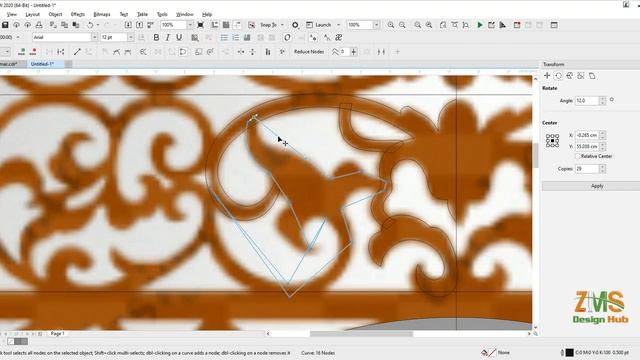Click the black outline color swatch in status bar

[569, 352]
